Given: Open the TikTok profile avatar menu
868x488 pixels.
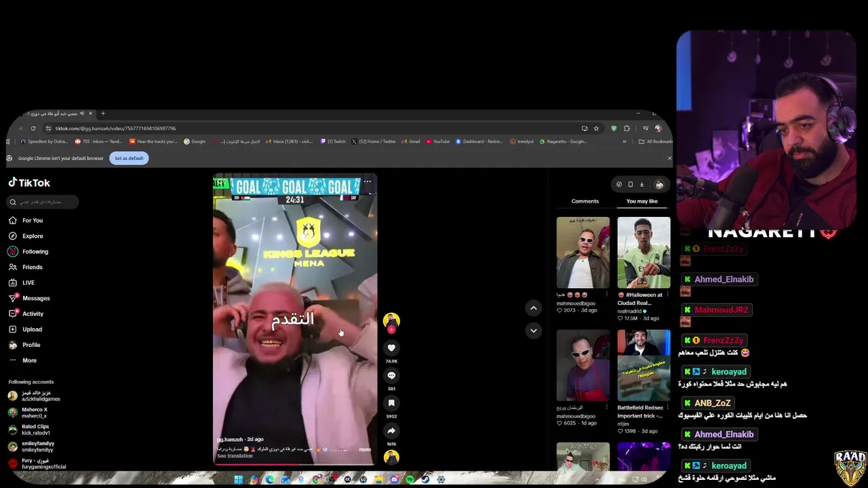Looking at the screenshot, I should pyautogui.click(x=659, y=184).
